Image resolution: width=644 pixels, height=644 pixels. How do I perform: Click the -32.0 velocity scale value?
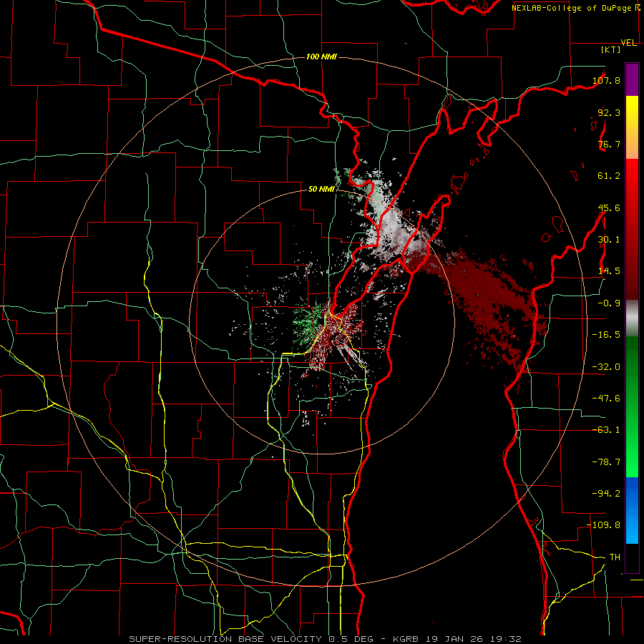[606, 367]
